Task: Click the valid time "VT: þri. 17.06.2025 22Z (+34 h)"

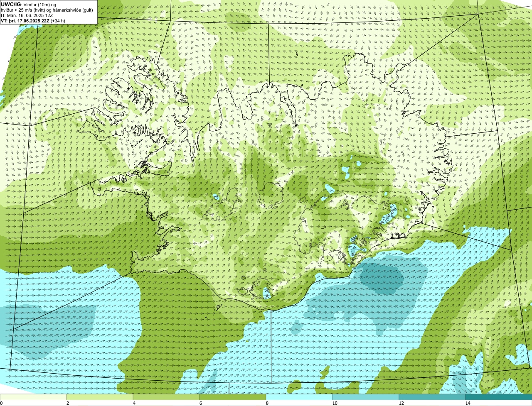Action: coord(33,20)
